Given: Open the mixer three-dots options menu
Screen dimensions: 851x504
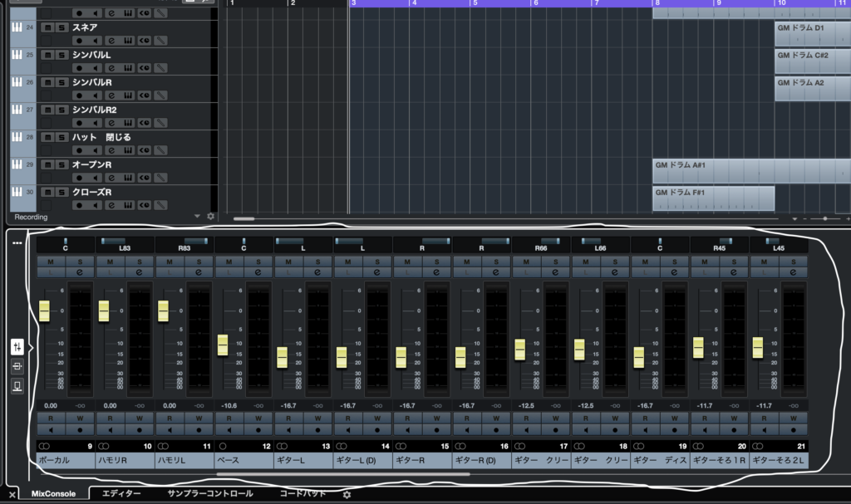Looking at the screenshot, I should click(17, 243).
